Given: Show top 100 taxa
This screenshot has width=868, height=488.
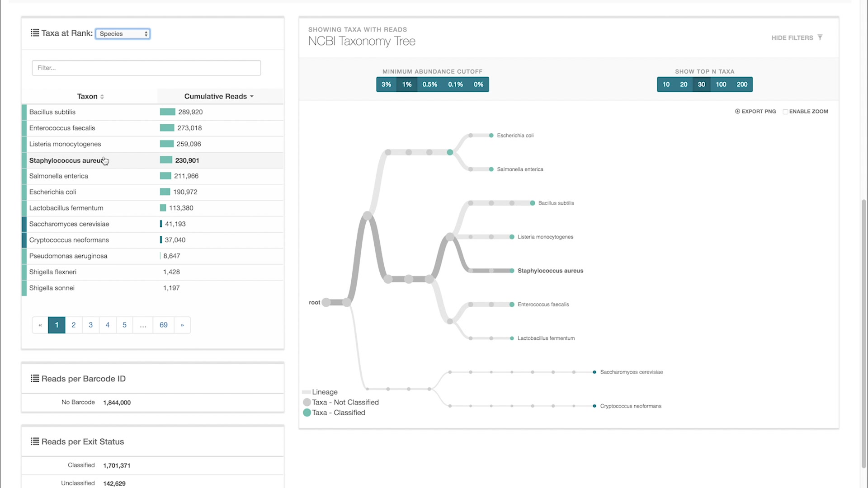Looking at the screenshot, I should [x=721, y=84].
